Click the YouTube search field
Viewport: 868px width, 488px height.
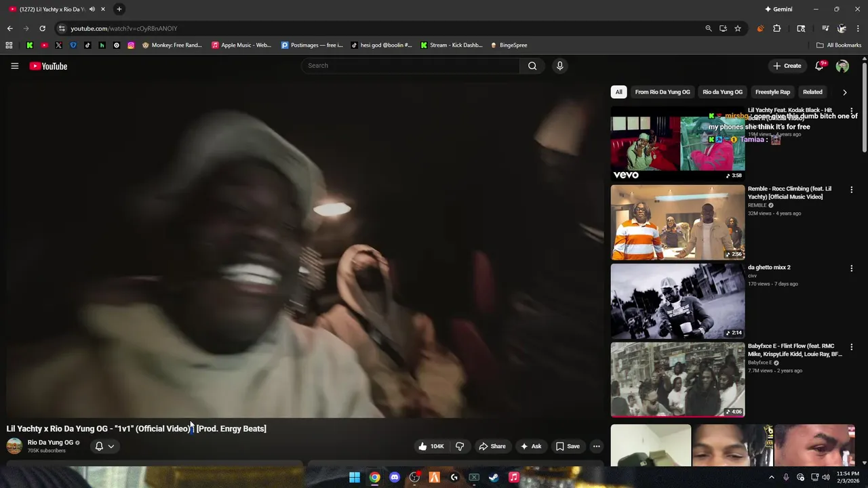[x=411, y=66]
